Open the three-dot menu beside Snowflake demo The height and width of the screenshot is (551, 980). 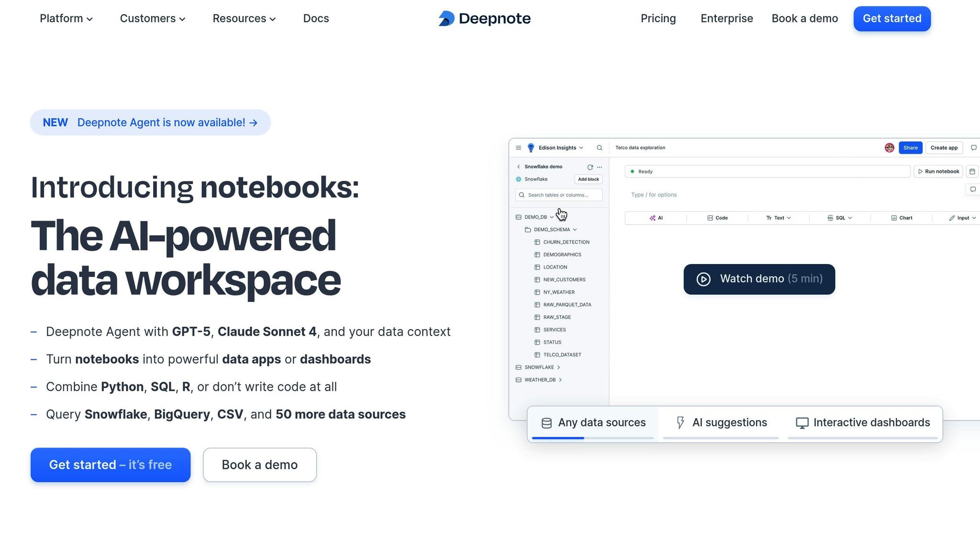click(600, 167)
